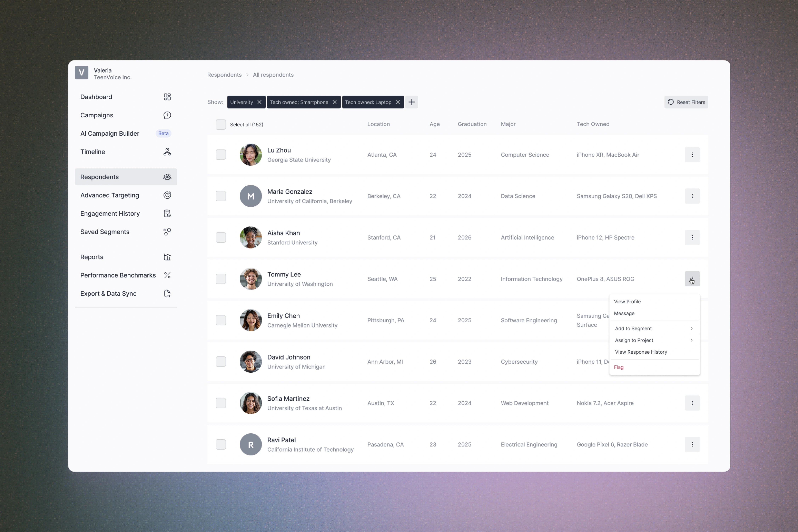The height and width of the screenshot is (532, 798).
Task: Select Flag in the context menu
Action: point(619,367)
